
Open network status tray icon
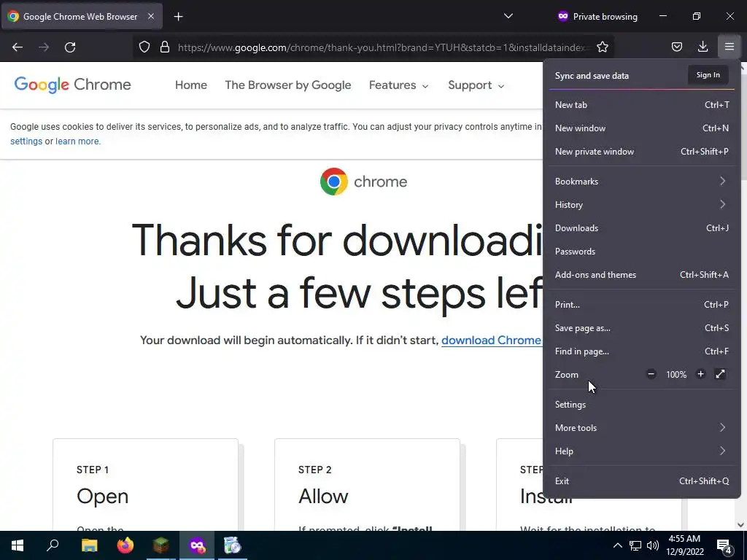pos(635,545)
